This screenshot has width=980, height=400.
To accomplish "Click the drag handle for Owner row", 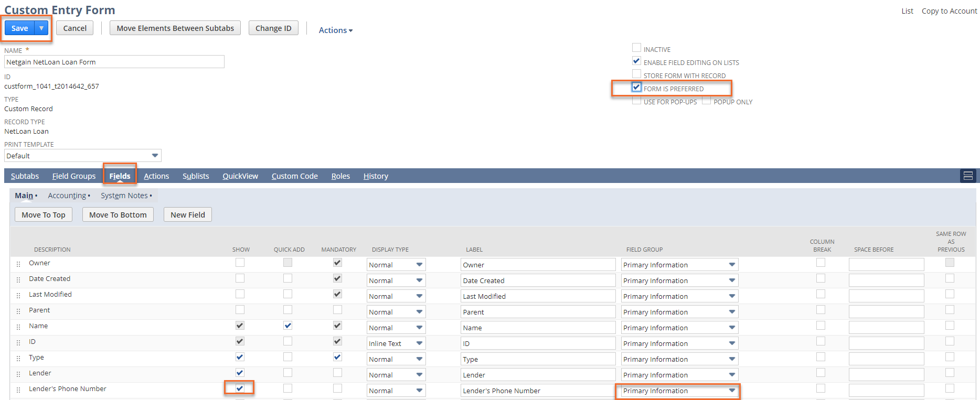I will tap(18, 264).
